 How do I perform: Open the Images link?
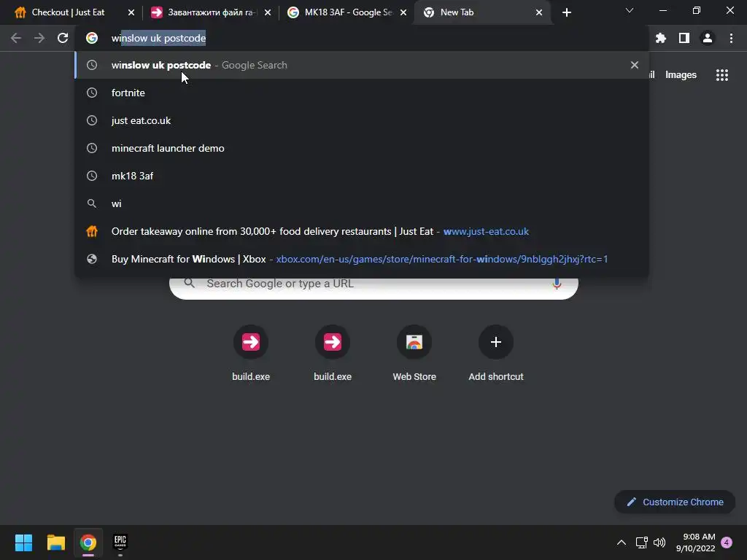point(681,75)
